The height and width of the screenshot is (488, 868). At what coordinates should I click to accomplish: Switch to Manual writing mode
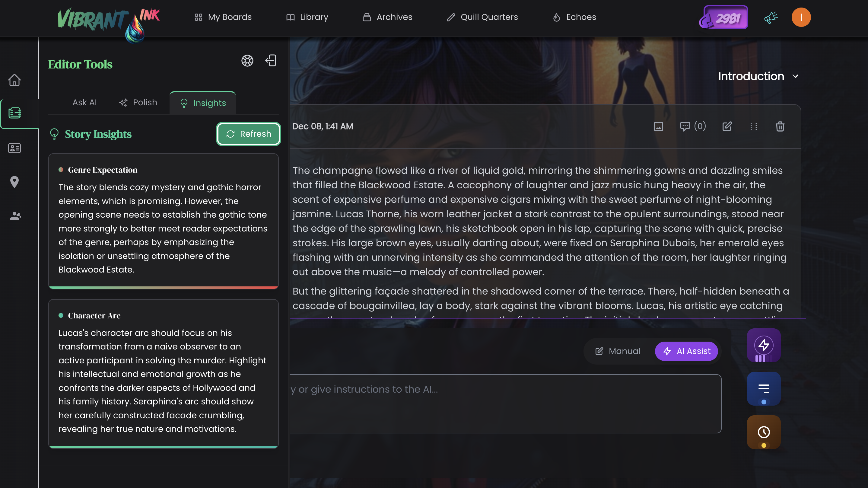[618, 351]
